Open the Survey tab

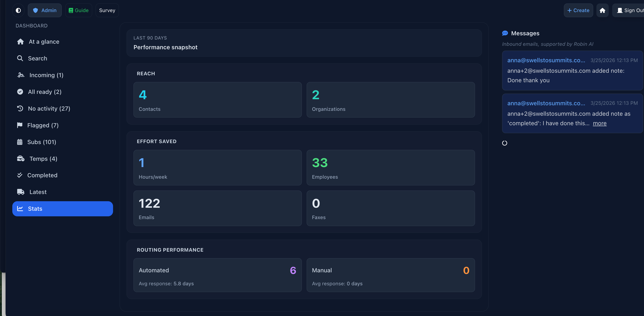[107, 10]
